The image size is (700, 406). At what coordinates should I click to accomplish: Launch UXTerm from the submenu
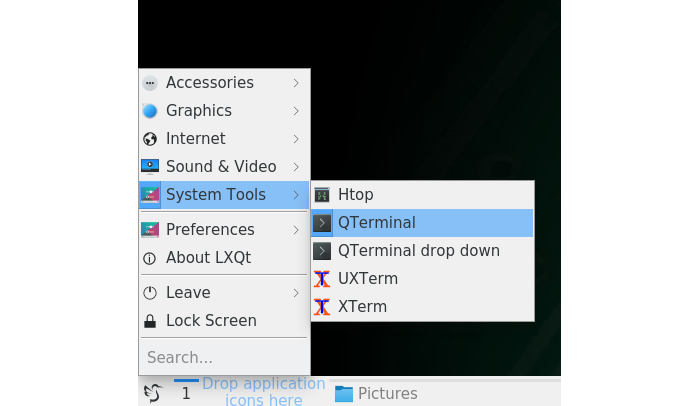coord(422,279)
